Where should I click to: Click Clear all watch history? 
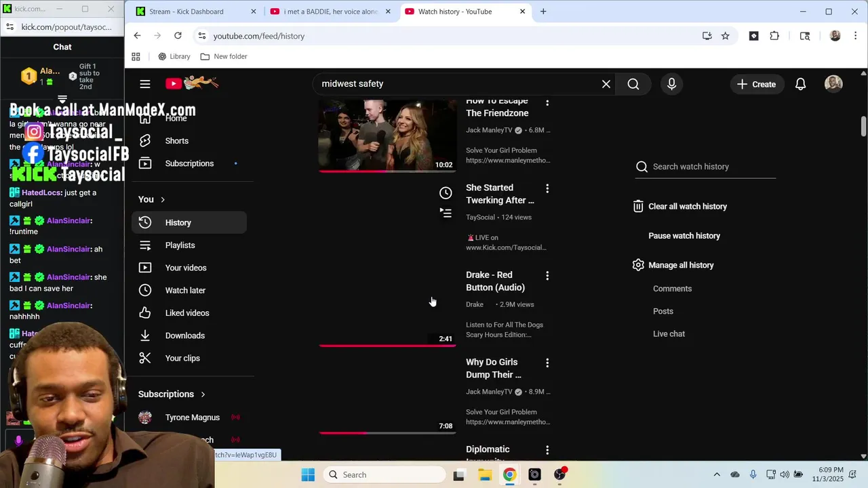pos(681,207)
